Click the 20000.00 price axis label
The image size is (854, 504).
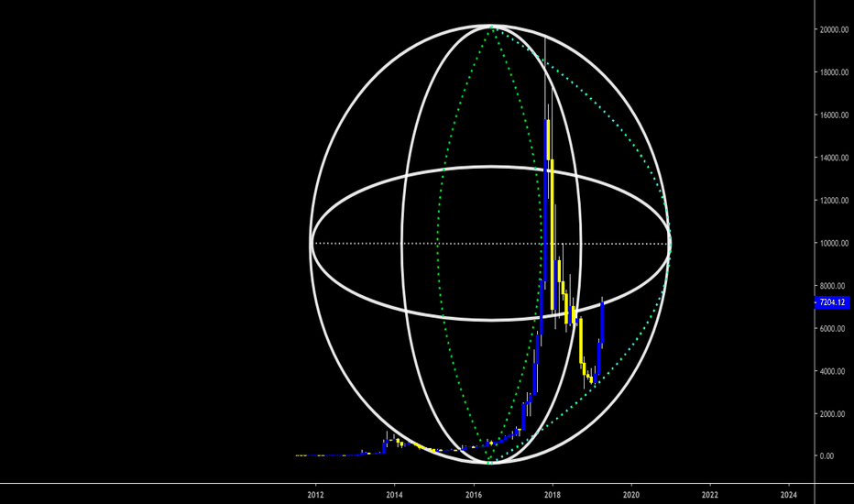834,30
